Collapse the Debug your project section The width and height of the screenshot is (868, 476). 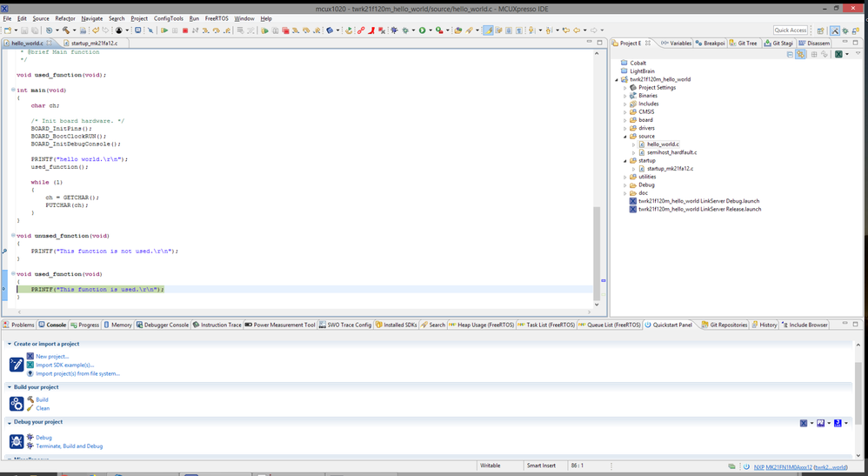pos(10,422)
